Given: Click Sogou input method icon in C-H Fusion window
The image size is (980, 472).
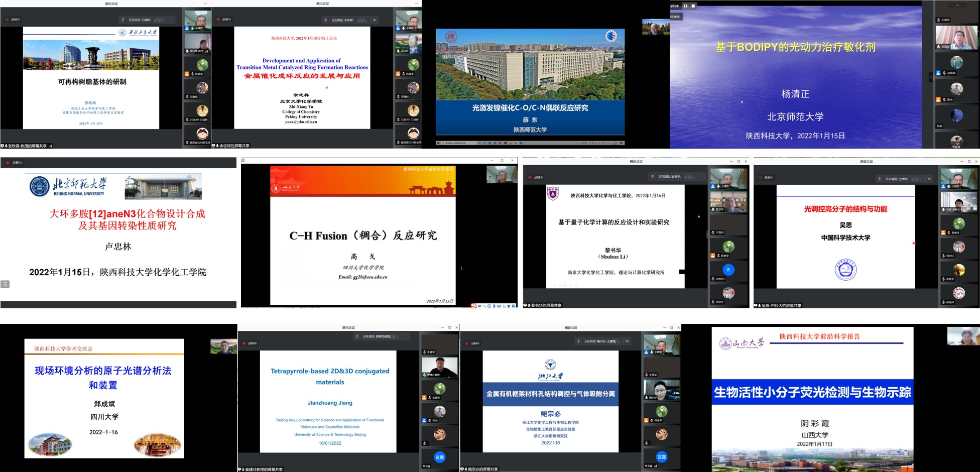Looking at the screenshot, I should coord(473,305).
